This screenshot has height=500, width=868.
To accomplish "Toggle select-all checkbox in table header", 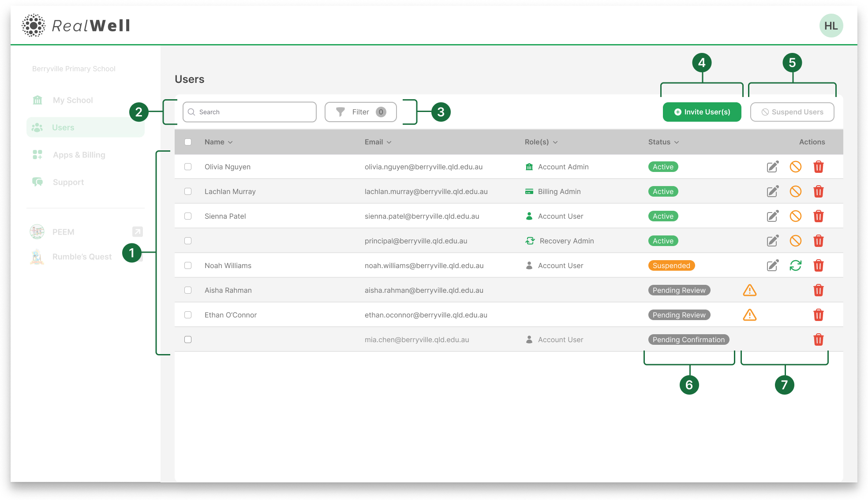I will coord(188,142).
